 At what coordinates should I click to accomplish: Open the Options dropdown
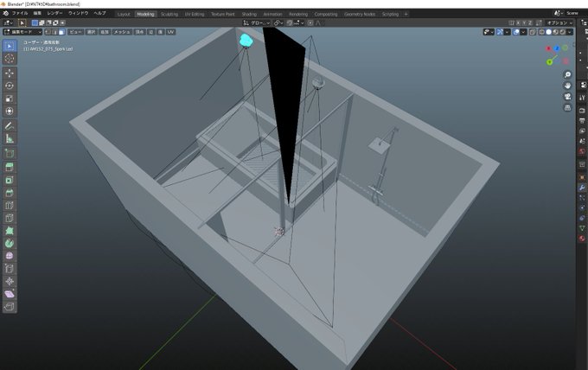559,22
